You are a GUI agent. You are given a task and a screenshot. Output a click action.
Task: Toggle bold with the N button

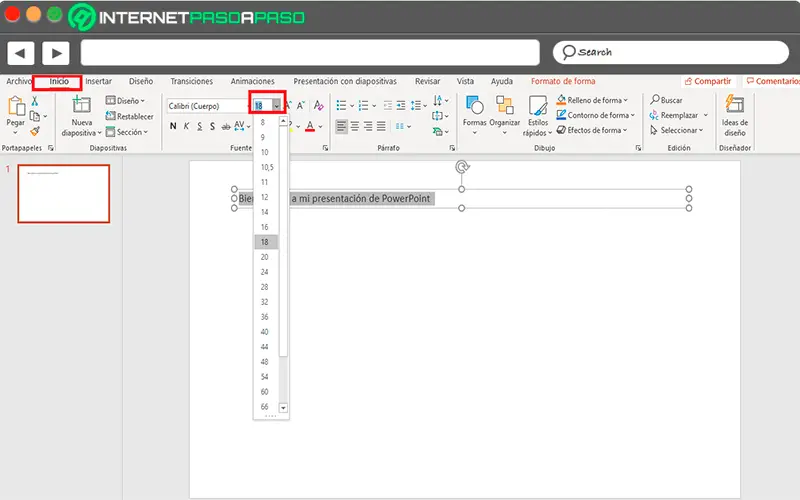[x=173, y=126]
